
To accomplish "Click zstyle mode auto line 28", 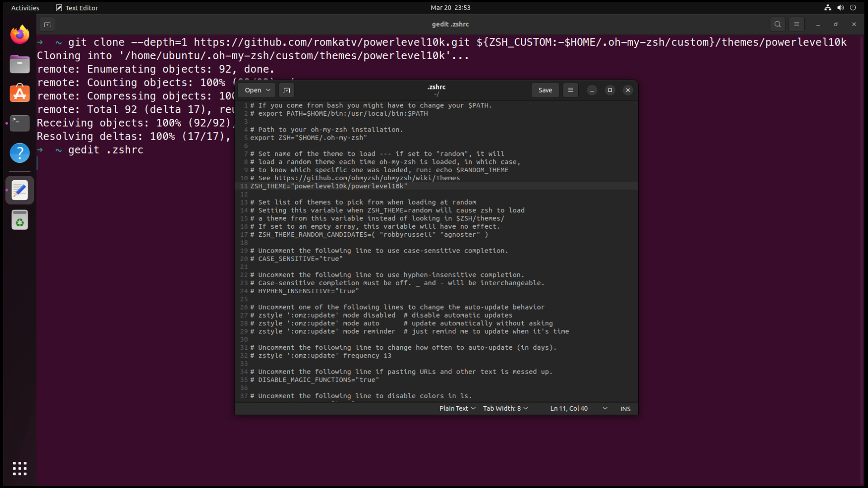I will pos(401,324).
